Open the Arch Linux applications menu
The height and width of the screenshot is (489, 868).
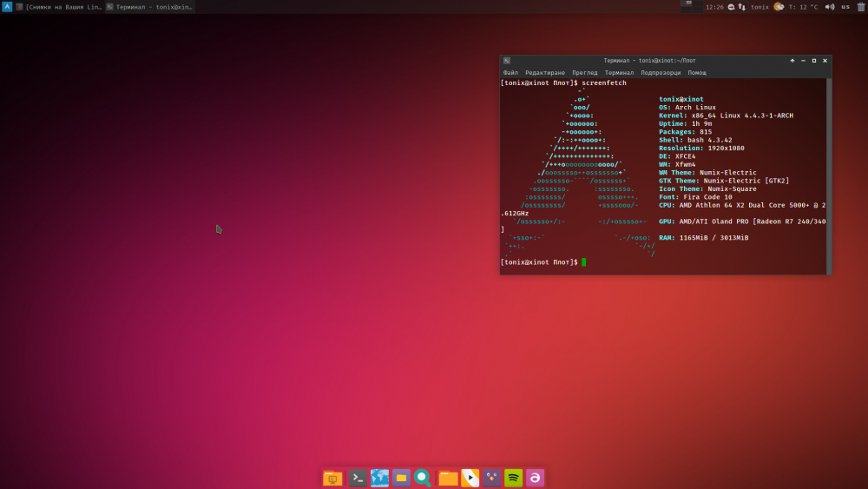point(7,7)
